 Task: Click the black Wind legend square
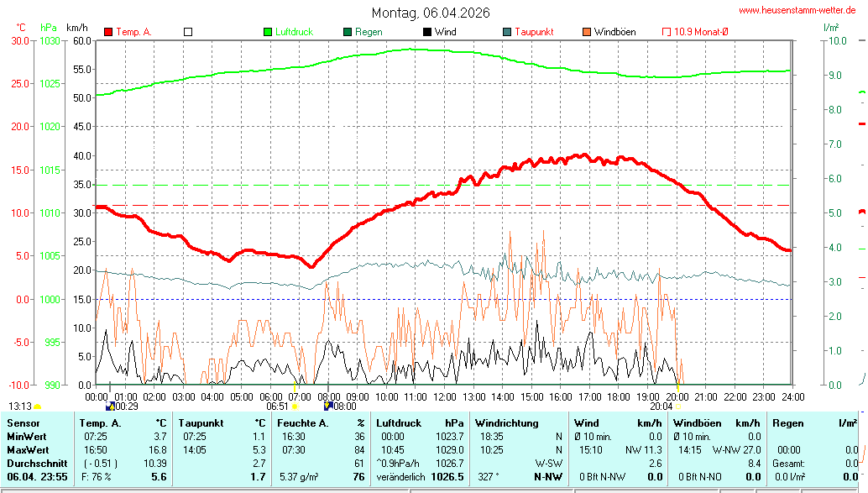(x=427, y=32)
